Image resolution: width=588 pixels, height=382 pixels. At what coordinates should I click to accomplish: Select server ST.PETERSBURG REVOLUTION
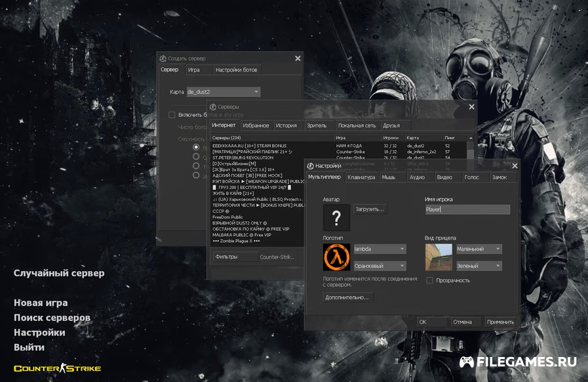point(339,158)
